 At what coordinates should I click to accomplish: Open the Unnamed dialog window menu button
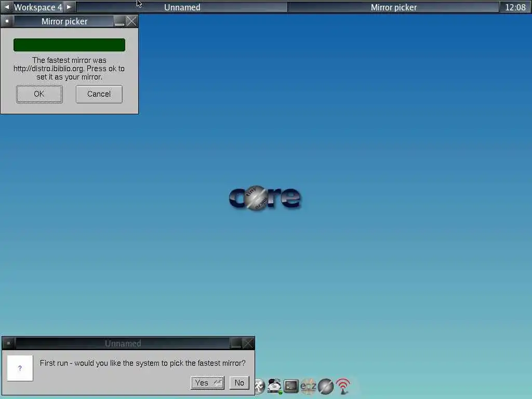(x=8, y=343)
